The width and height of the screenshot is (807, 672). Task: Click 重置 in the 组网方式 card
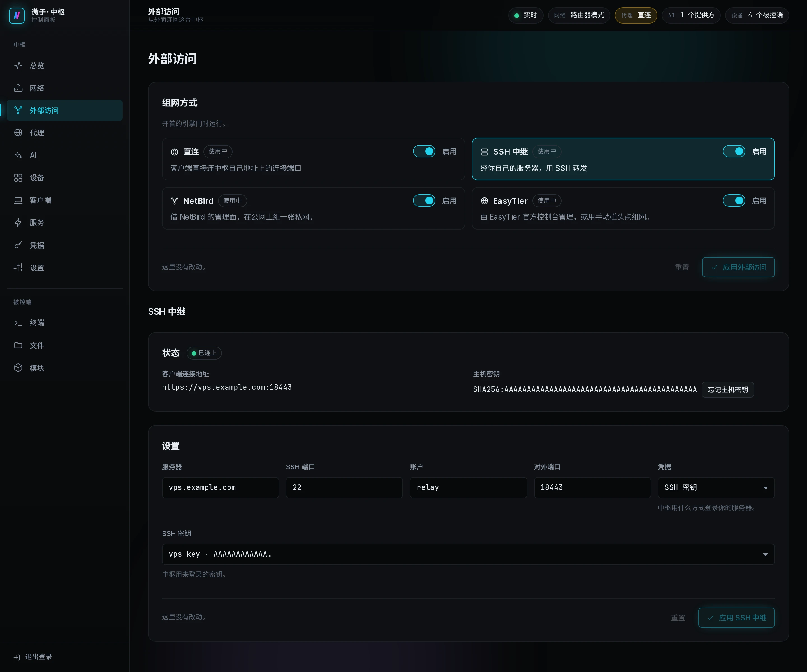click(682, 267)
